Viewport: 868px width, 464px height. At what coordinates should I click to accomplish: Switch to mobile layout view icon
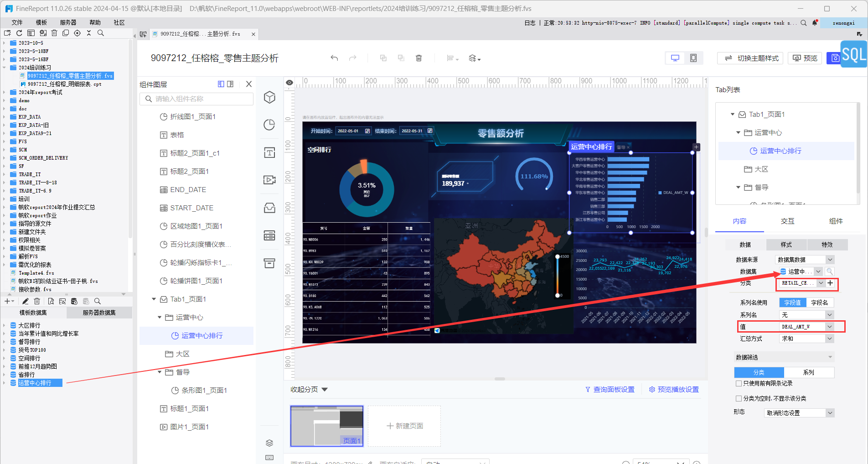[693, 58]
